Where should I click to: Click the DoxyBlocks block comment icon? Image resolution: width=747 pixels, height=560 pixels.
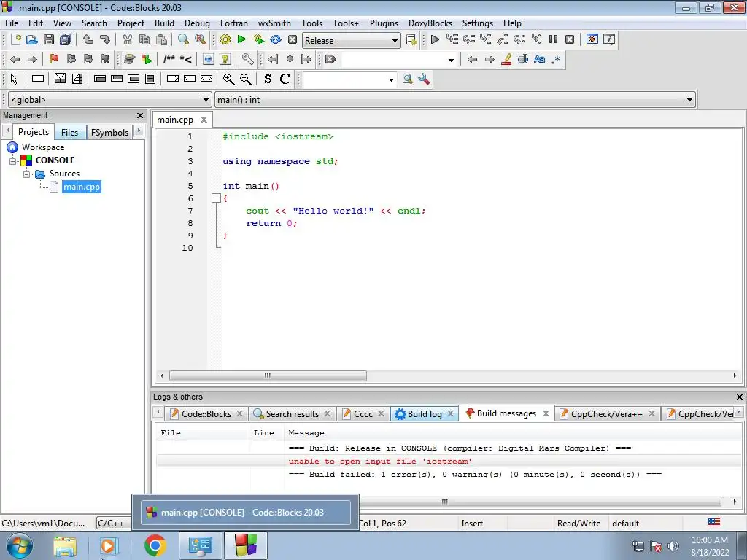pyautogui.click(x=169, y=59)
